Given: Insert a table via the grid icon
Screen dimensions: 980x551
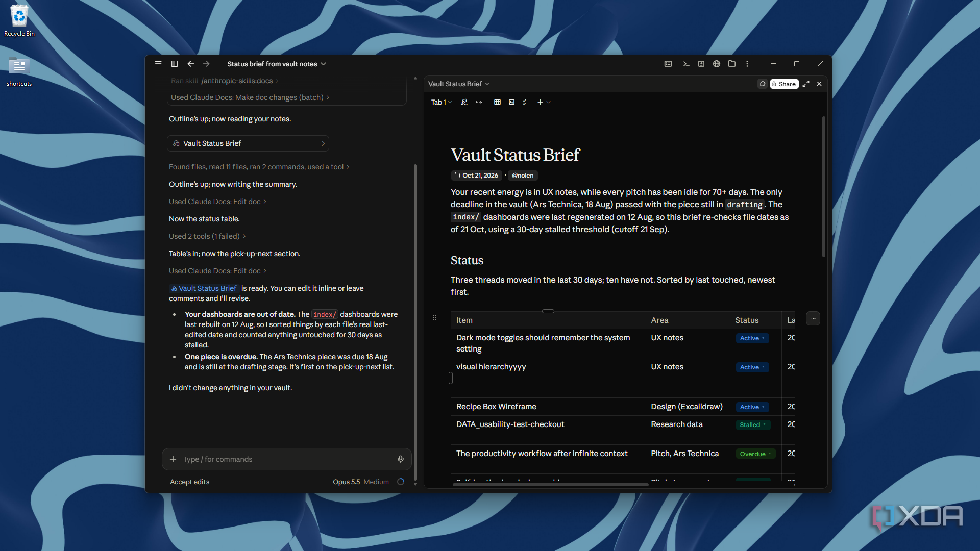Looking at the screenshot, I should (498, 102).
